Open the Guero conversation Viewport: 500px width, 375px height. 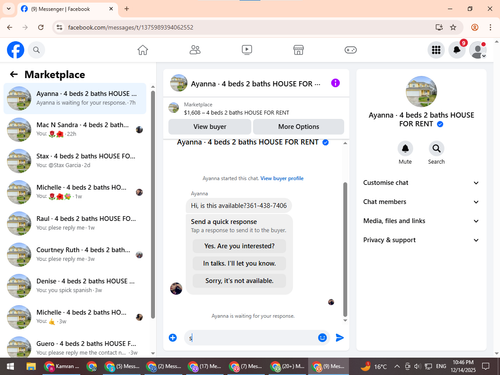75,347
